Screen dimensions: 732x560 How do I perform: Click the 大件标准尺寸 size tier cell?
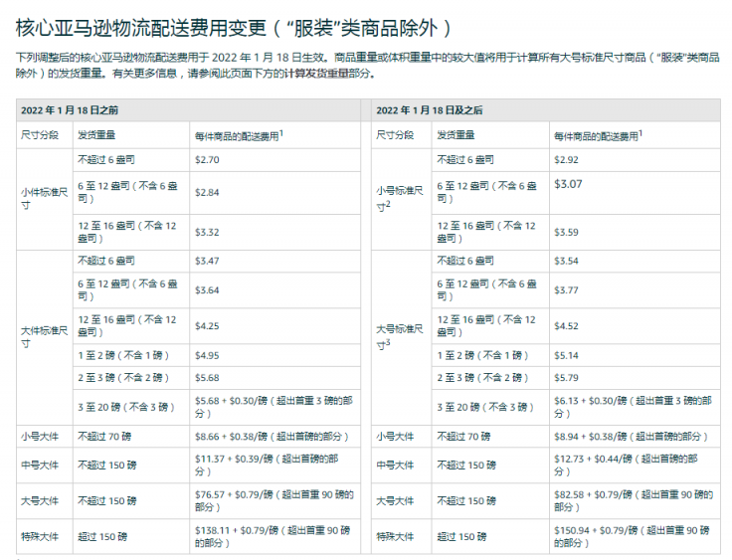click(45, 337)
